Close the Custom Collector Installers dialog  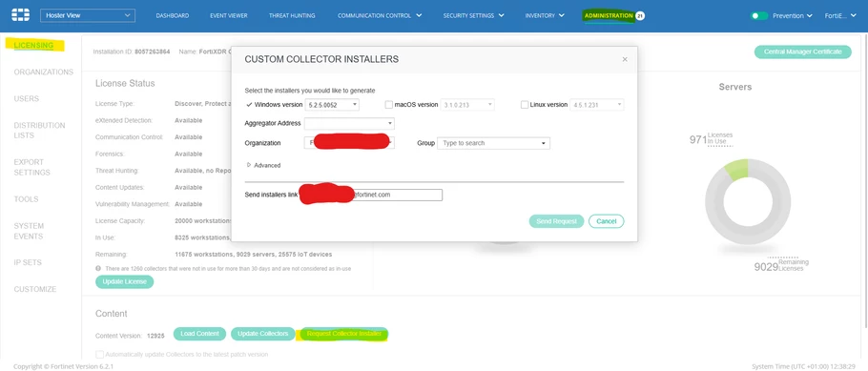(x=625, y=59)
